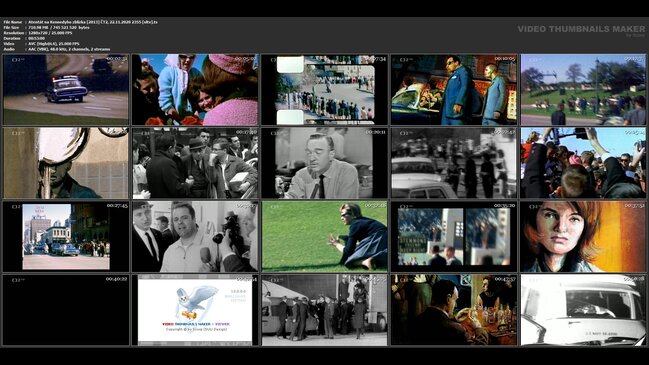Screen dimensions: 649x365
Task: Click thumbnail of two men in blue suits
Action: point(454,89)
